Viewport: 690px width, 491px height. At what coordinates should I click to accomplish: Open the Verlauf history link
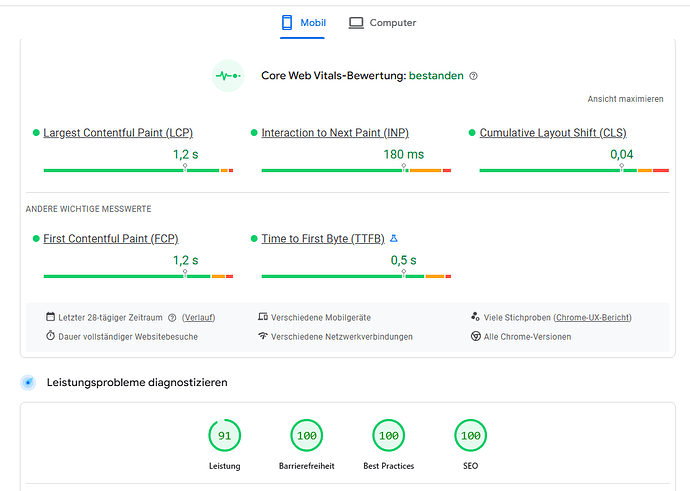(198, 318)
